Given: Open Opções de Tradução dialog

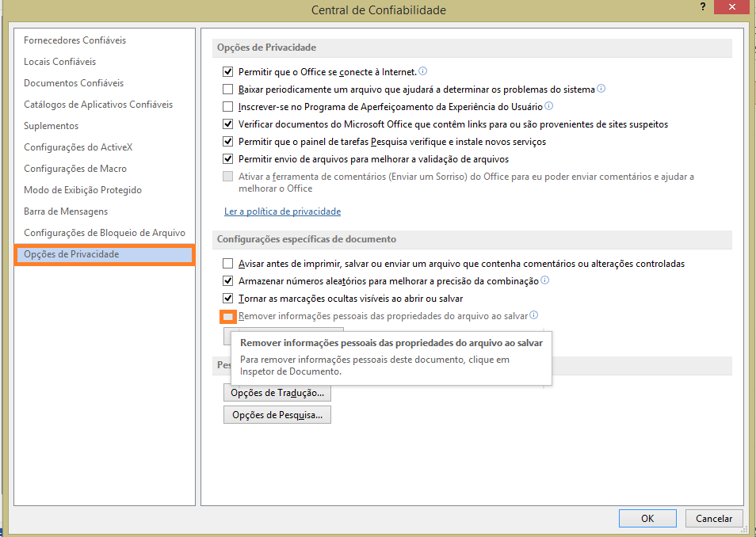Looking at the screenshot, I should 277,392.
